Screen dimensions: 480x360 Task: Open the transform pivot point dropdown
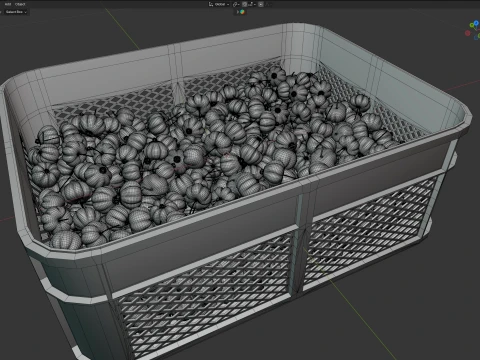pos(236,4)
